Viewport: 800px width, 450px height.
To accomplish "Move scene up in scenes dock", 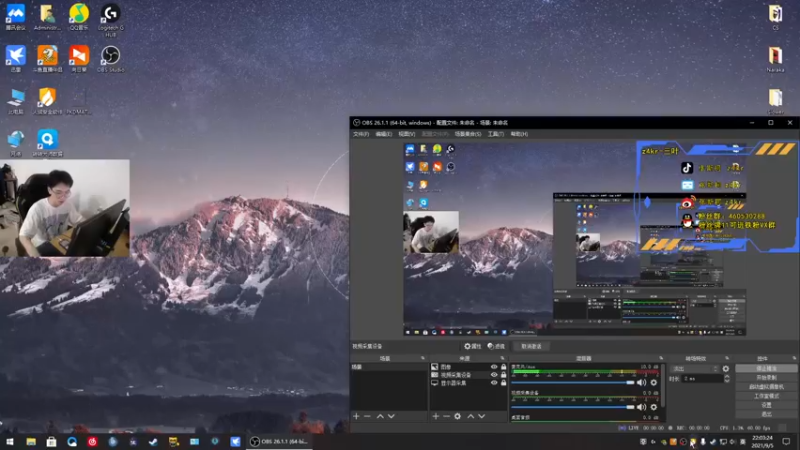I will click(x=380, y=416).
